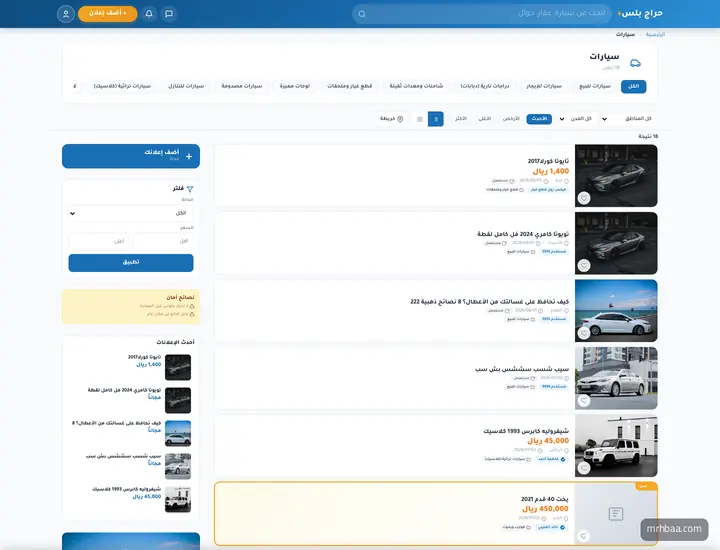This screenshot has height=550, width=720.
Task: Open the user profile icon in header
Action: point(66,14)
